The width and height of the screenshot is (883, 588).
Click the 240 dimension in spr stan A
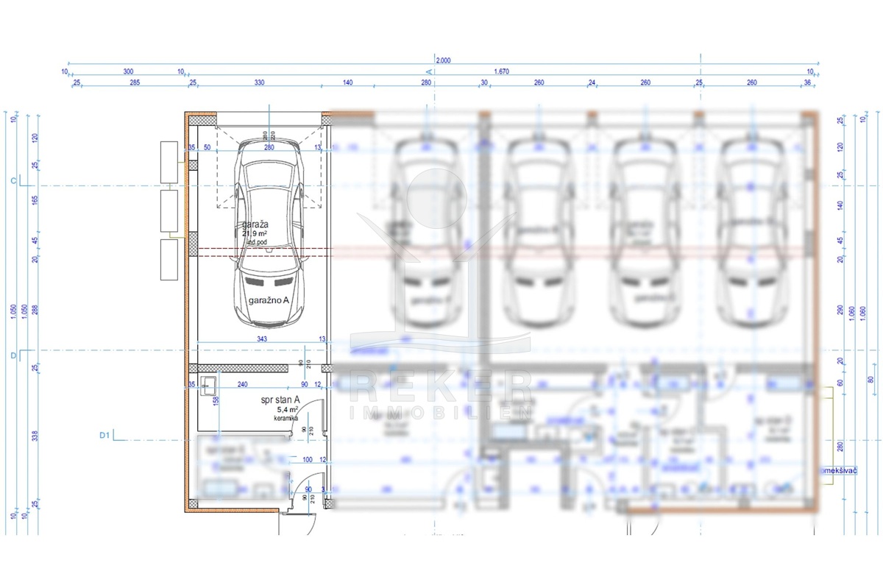point(241,384)
